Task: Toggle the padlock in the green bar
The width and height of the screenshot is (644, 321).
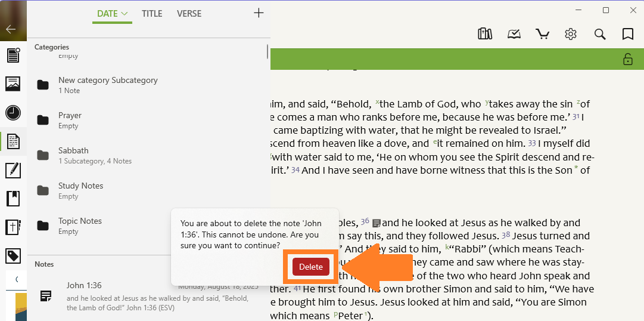Action: pos(627,59)
